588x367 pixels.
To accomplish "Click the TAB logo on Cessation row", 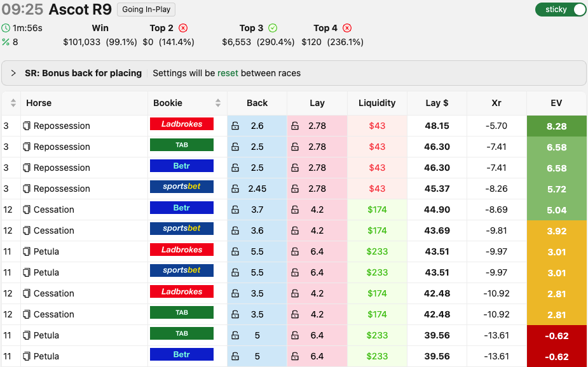I will pyautogui.click(x=181, y=313).
